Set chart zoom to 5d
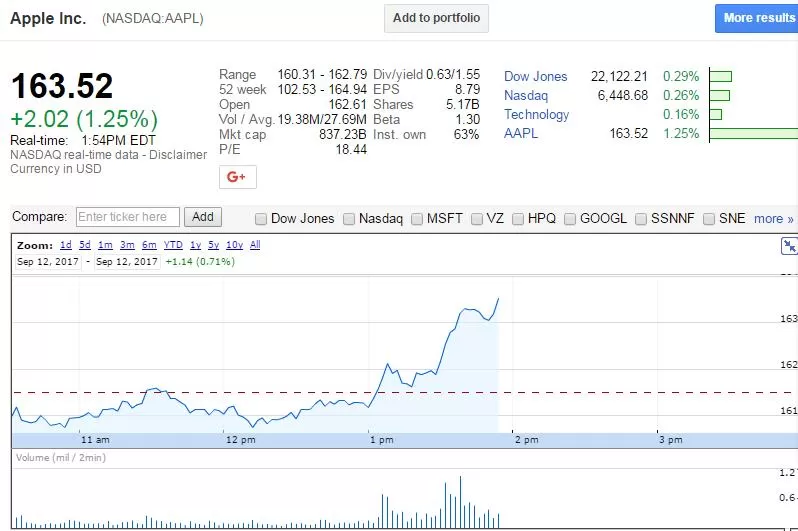The image size is (798, 531). (x=85, y=245)
